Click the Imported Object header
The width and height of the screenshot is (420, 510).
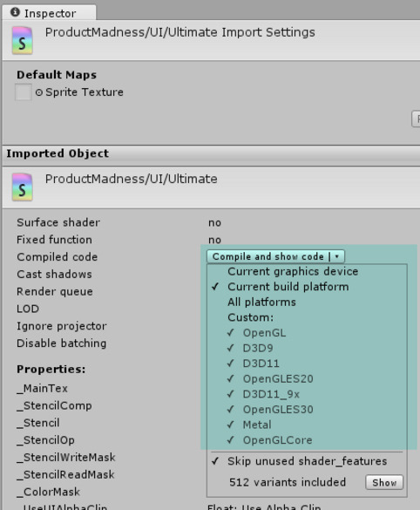(58, 153)
